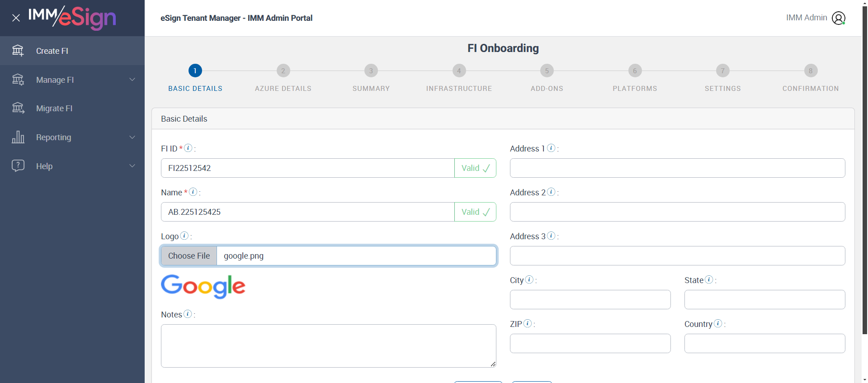Screen dimensions: 868x383
Task: Open the IMM Admin user profile icon
Action: pyautogui.click(x=839, y=18)
